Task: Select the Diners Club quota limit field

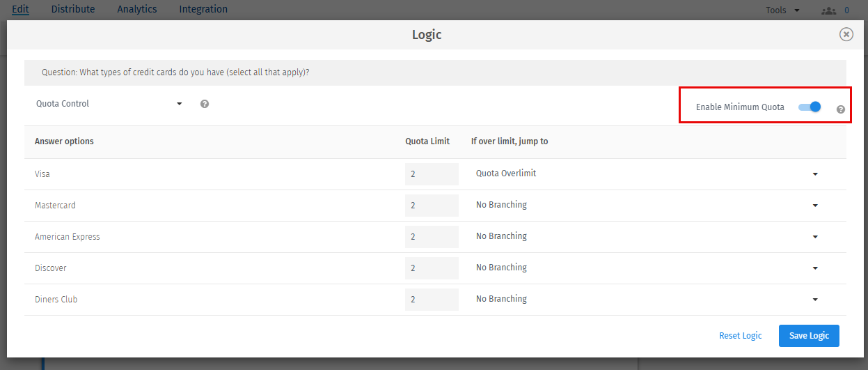Action: click(432, 300)
